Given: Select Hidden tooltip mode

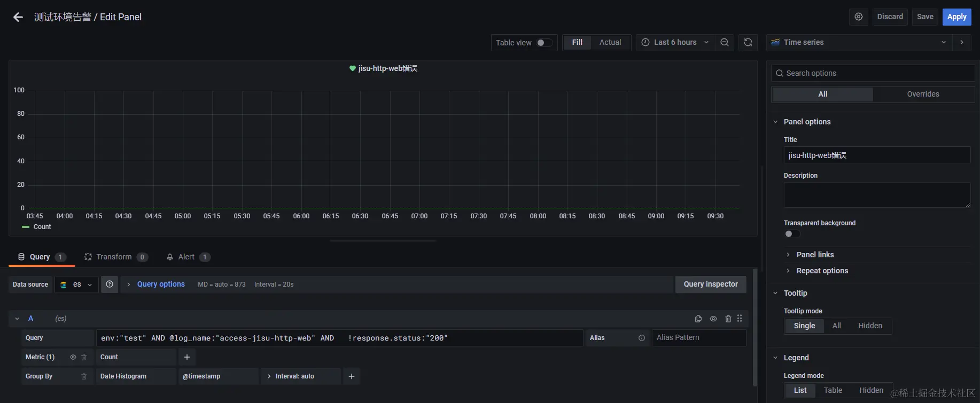Looking at the screenshot, I should pyautogui.click(x=870, y=326).
